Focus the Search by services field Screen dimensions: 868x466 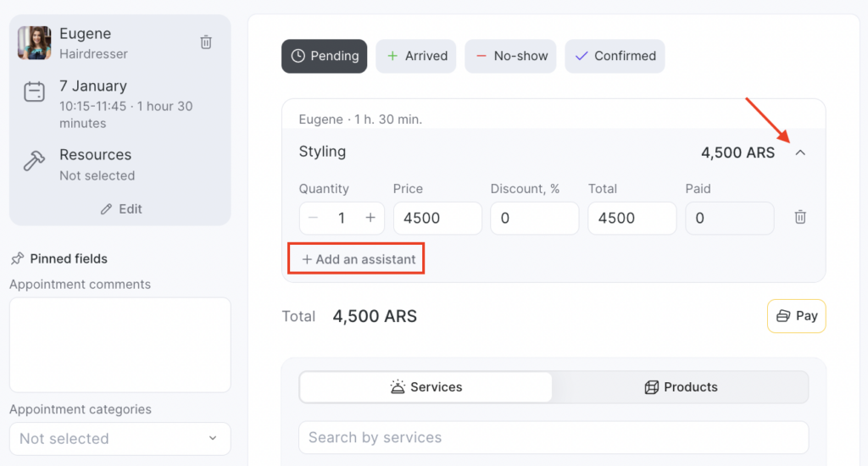[554, 438]
